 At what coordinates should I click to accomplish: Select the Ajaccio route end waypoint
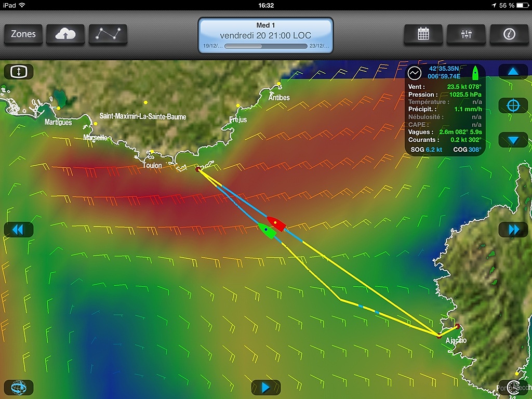(457, 326)
